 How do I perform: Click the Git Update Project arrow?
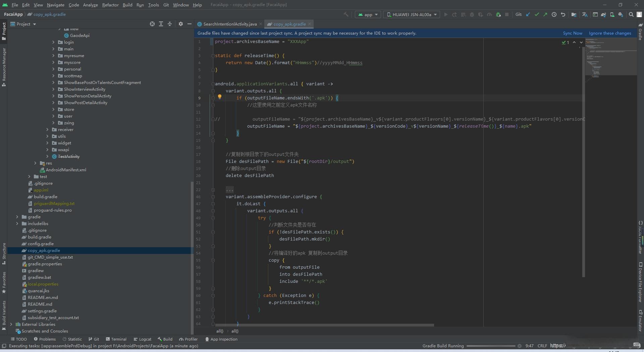[528, 14]
